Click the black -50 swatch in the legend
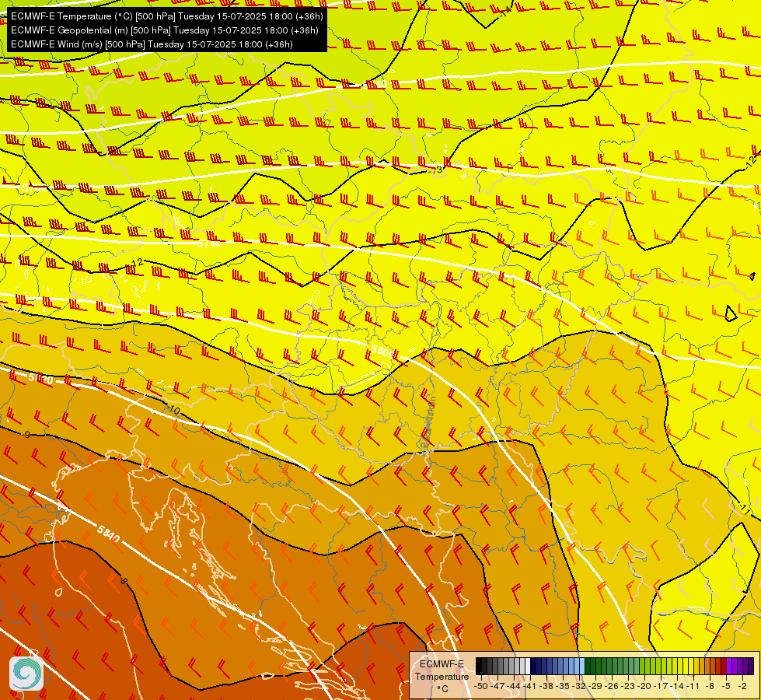The image size is (761, 700). pyautogui.click(x=479, y=666)
